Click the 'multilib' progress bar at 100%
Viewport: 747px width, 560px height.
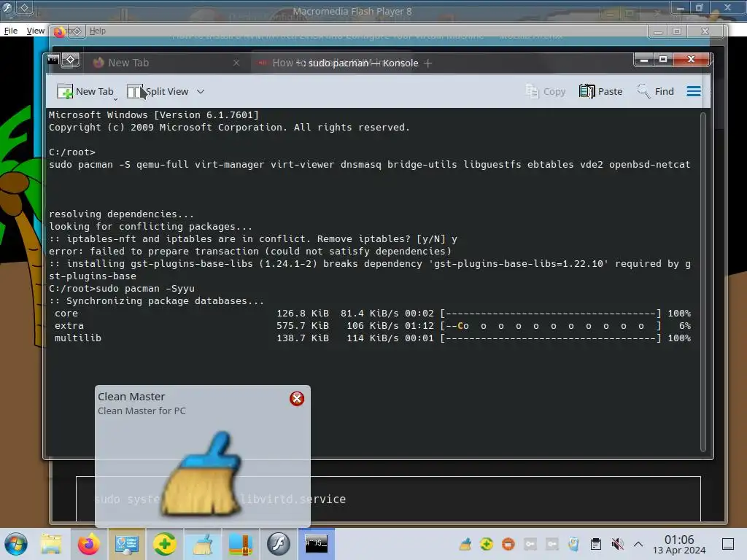pyautogui.click(x=550, y=338)
